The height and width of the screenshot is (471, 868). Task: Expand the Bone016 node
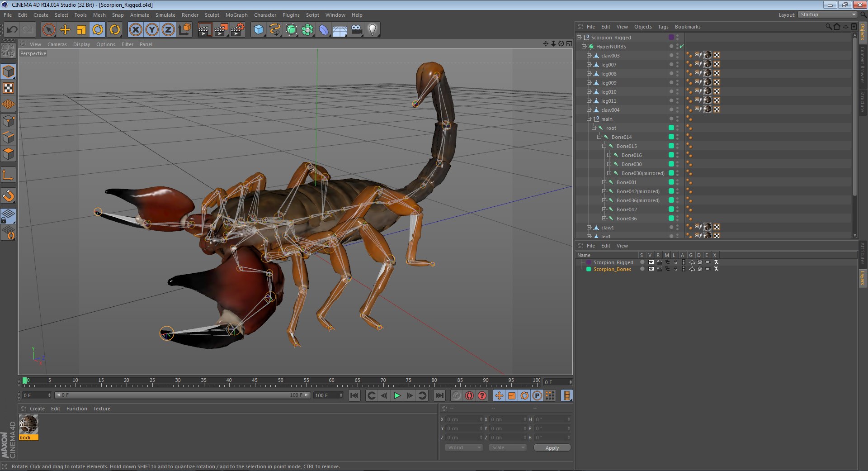coord(609,155)
